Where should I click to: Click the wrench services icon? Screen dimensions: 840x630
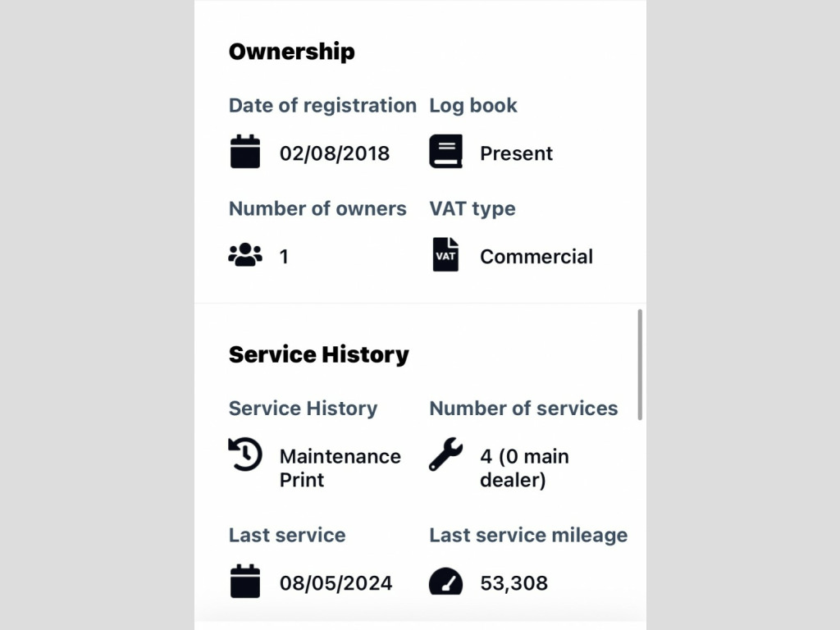445,454
